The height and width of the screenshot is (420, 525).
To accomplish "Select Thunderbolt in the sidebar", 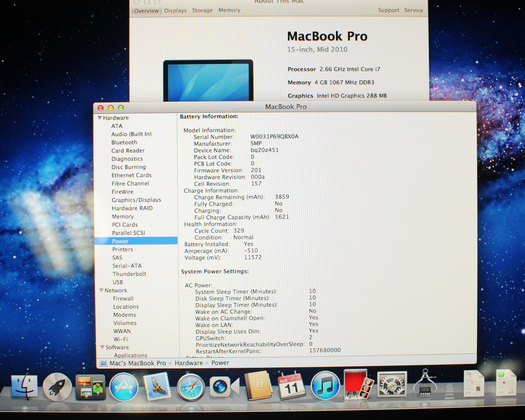I will tap(129, 274).
